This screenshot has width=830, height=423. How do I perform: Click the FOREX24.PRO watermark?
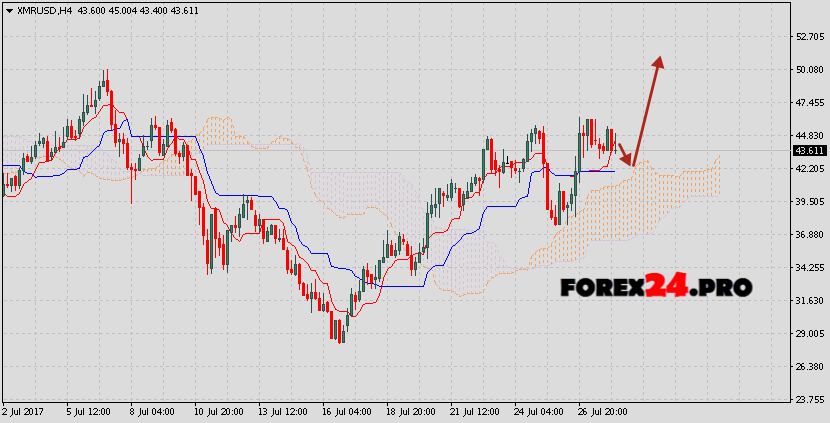point(654,287)
